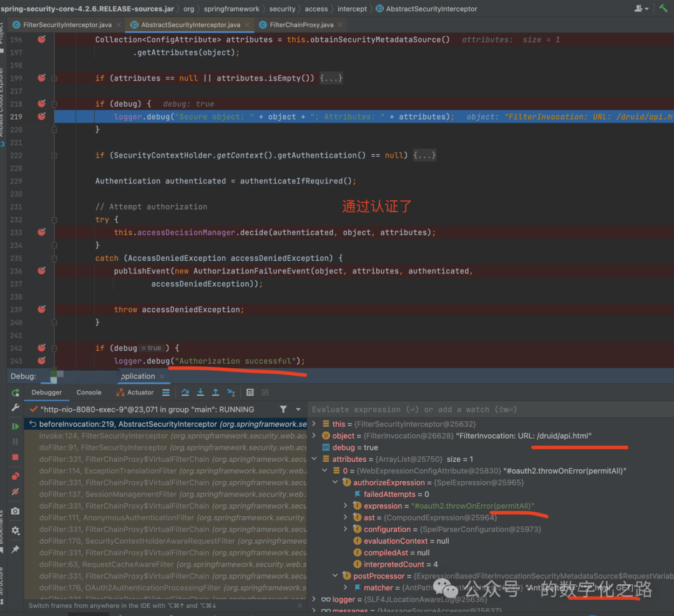Click Step Into down-arrow icon

200,392
